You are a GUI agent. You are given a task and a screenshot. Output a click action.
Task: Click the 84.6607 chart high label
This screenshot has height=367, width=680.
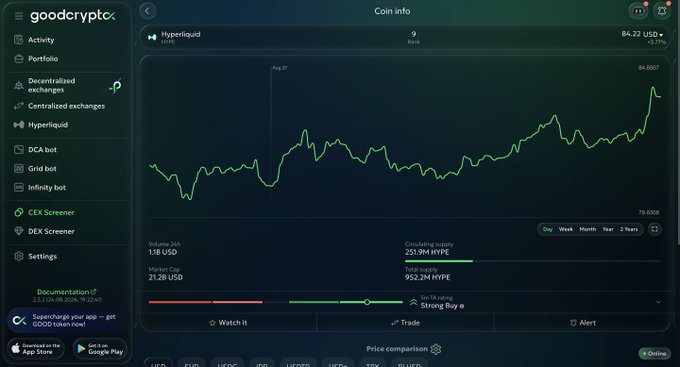coord(649,68)
